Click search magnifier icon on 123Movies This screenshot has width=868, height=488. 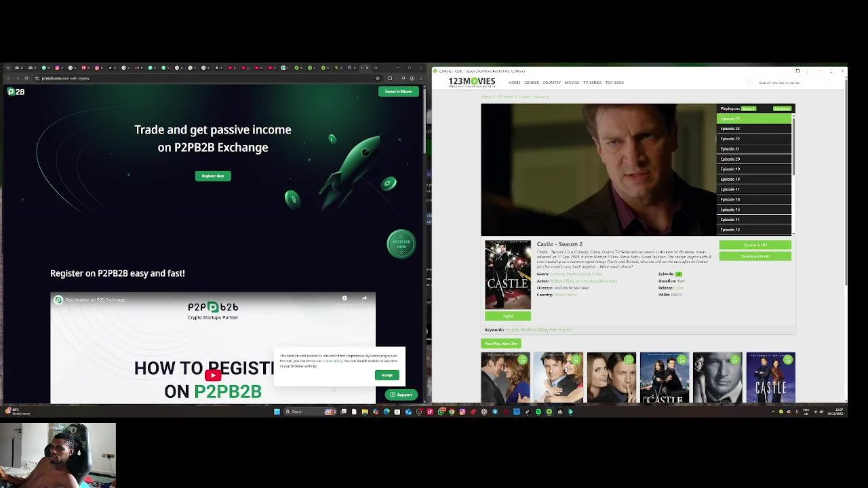[x=751, y=83]
